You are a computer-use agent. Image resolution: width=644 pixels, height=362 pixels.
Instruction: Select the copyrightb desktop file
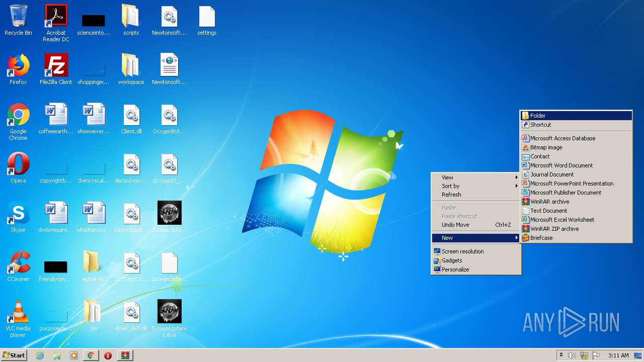click(x=56, y=172)
